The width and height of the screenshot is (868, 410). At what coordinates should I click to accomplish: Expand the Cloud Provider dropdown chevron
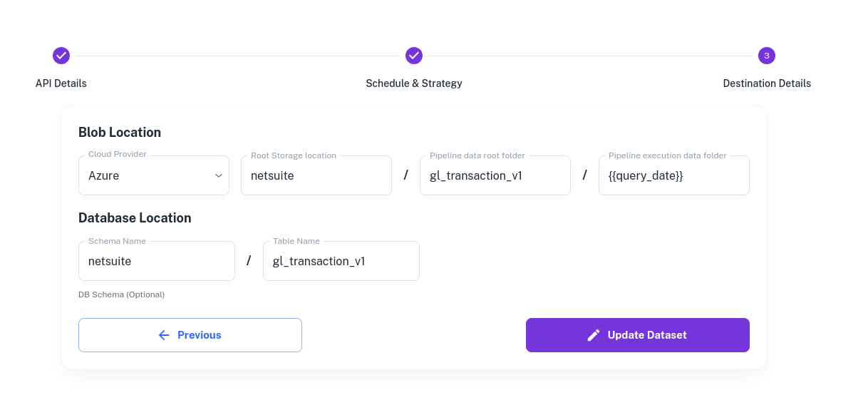pyautogui.click(x=219, y=175)
